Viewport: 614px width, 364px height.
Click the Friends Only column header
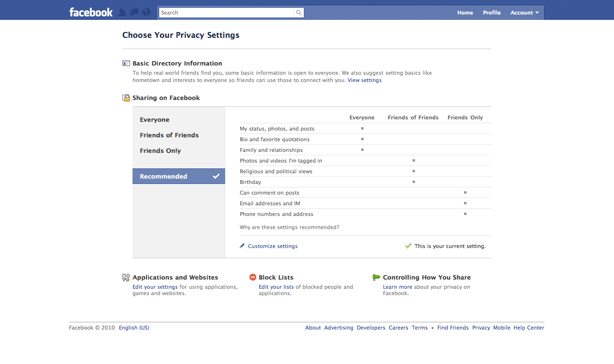tap(465, 117)
